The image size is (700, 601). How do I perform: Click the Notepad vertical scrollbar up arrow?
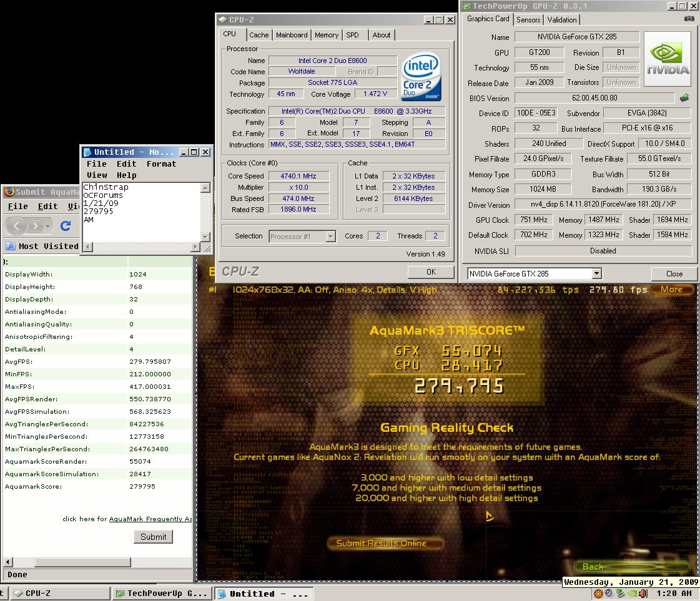[205, 187]
